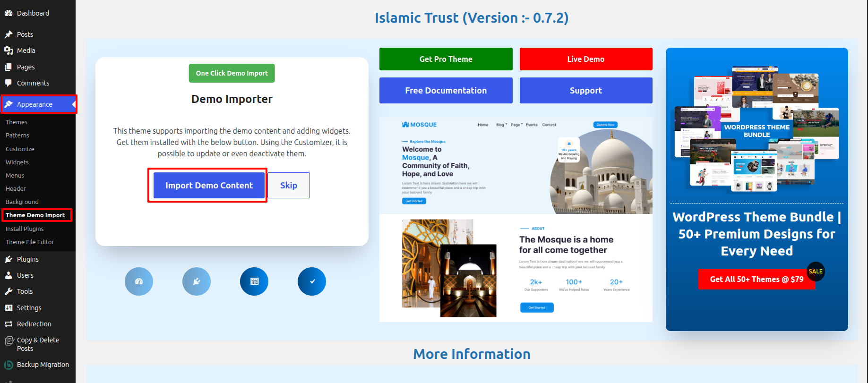Image resolution: width=868 pixels, height=383 pixels.
Task: Click the round table-layout step icon
Action: pos(254,281)
